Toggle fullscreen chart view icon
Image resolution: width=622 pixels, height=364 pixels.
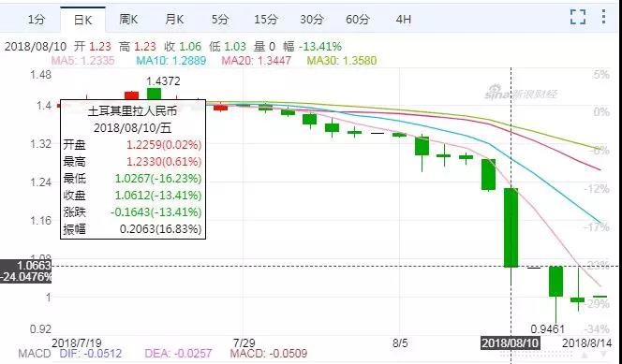coord(578,18)
